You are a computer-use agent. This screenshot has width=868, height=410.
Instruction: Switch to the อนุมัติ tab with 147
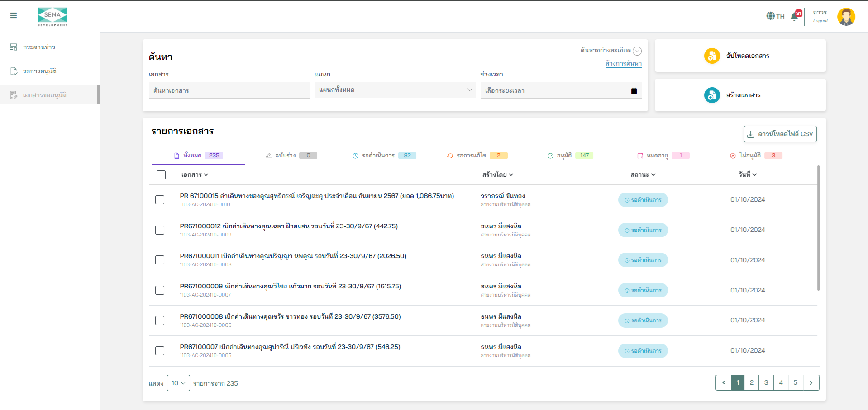pyautogui.click(x=570, y=156)
